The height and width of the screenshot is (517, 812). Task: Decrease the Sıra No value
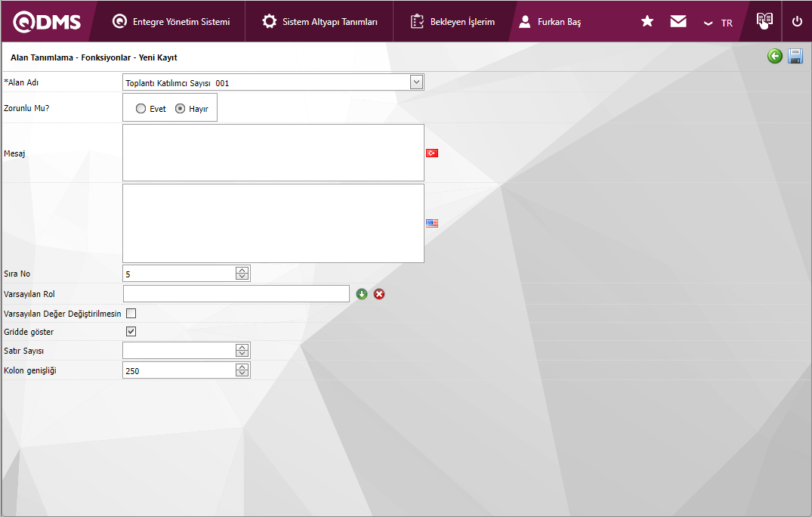(x=242, y=277)
